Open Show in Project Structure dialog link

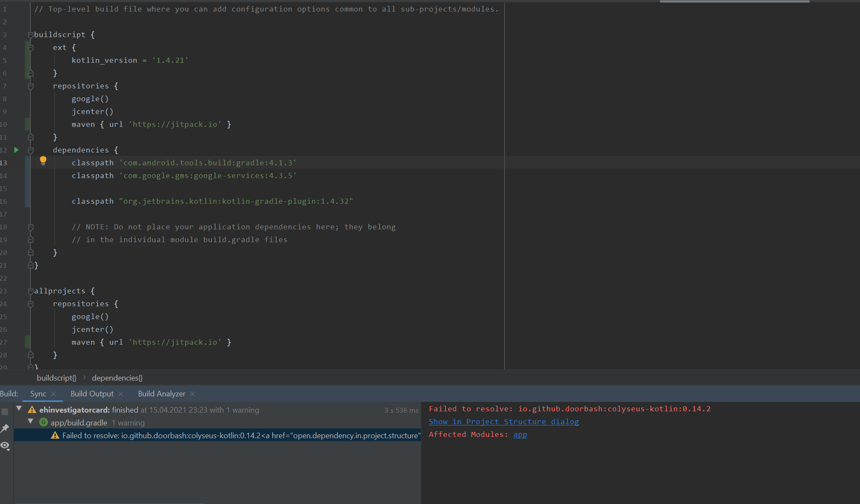coord(503,422)
